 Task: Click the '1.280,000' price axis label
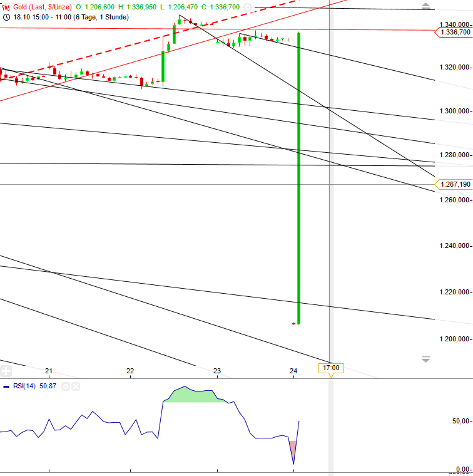(454, 155)
